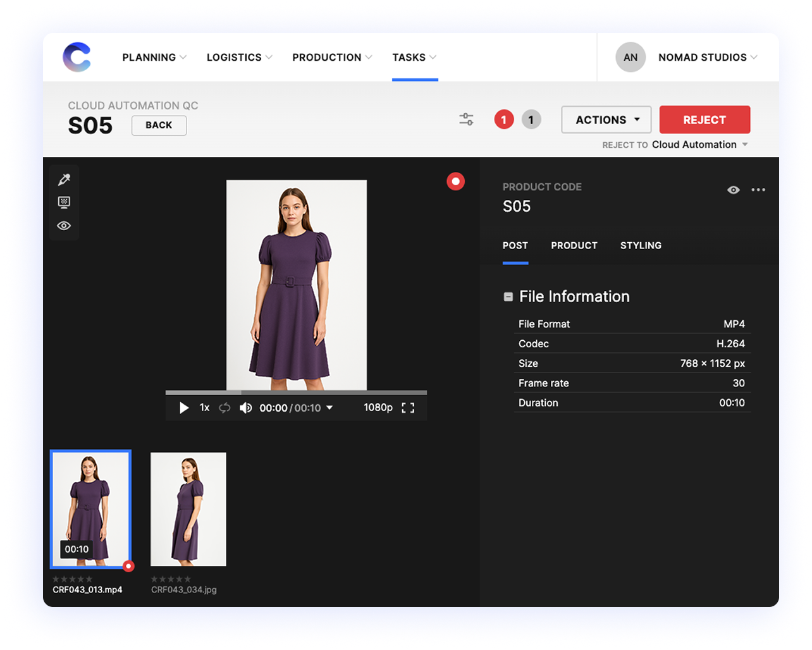Open the PRODUCTION menu
The width and height of the screenshot is (812, 650).
pyautogui.click(x=332, y=58)
